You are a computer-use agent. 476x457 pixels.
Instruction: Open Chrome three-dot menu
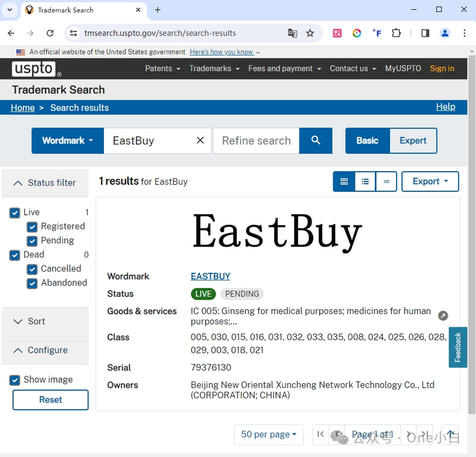[x=465, y=33]
